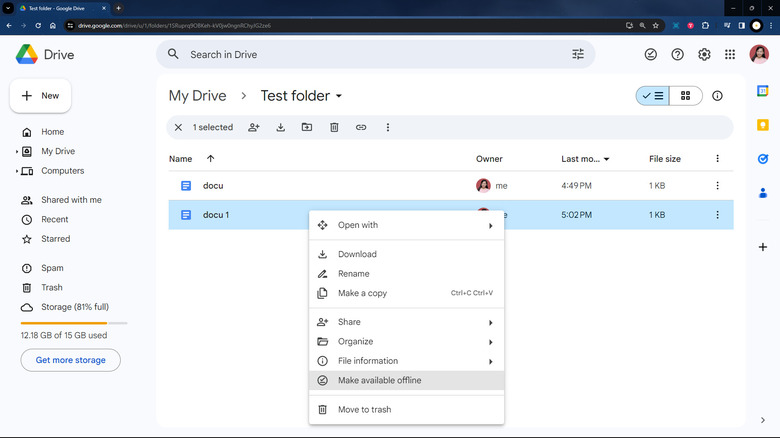780x438 pixels.
Task: Expand the Test folder dropdown
Action: coord(339,97)
